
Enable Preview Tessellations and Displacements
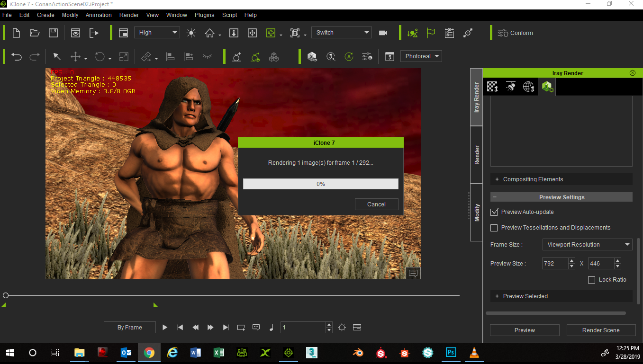494,228
